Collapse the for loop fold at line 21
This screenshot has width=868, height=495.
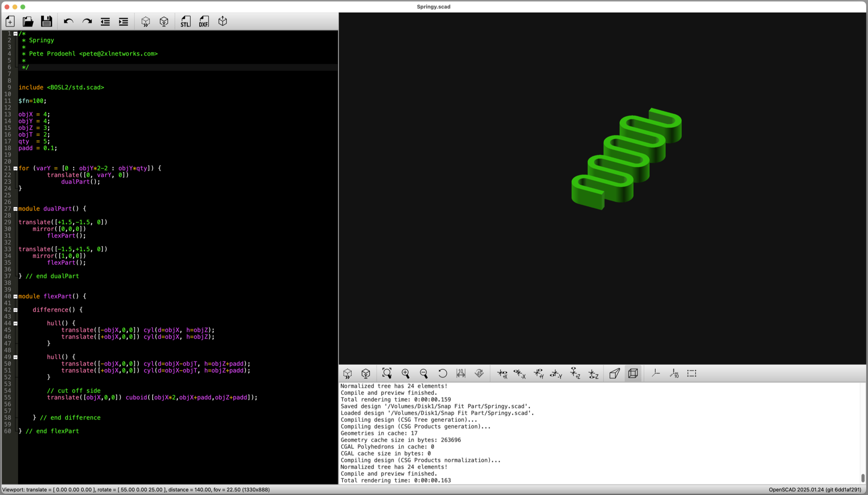15,169
